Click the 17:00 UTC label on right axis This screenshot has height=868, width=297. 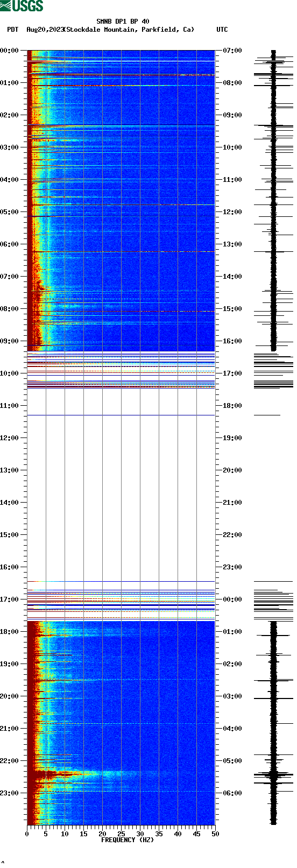(232, 373)
